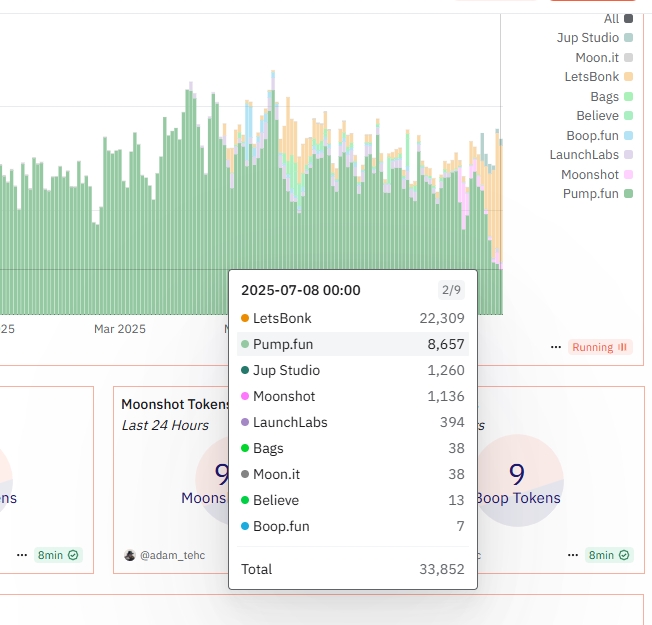Image resolution: width=652 pixels, height=625 pixels.
Task: Click Jup Studio row in tooltip
Action: pos(353,370)
